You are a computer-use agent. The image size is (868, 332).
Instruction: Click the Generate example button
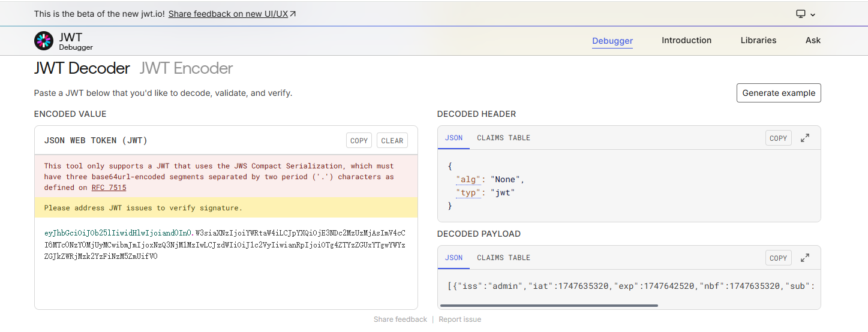point(779,93)
